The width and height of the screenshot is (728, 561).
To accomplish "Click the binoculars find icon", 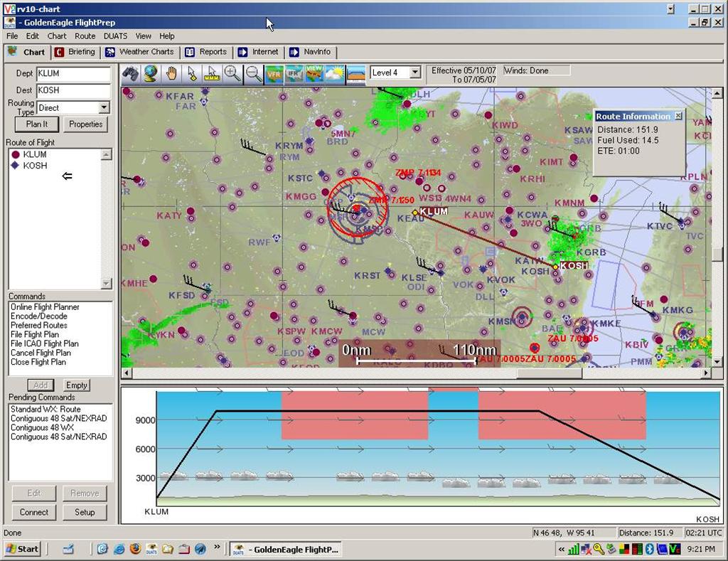I will pos(131,75).
